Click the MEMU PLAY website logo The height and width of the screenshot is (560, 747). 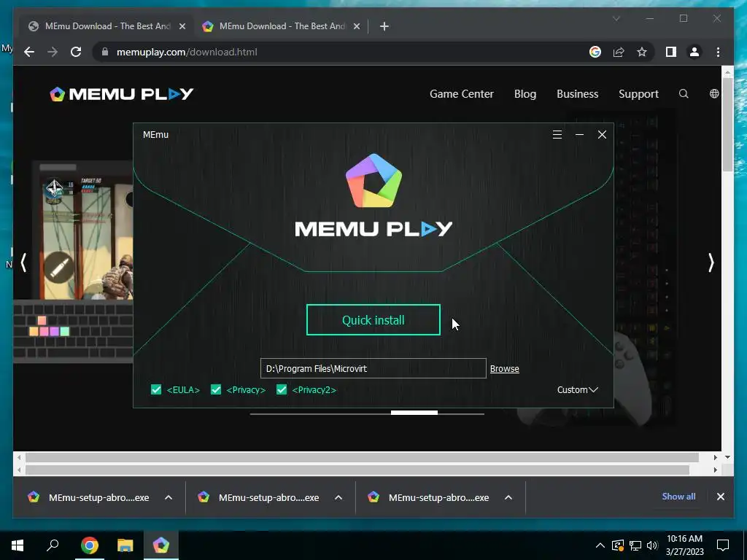[x=122, y=94]
